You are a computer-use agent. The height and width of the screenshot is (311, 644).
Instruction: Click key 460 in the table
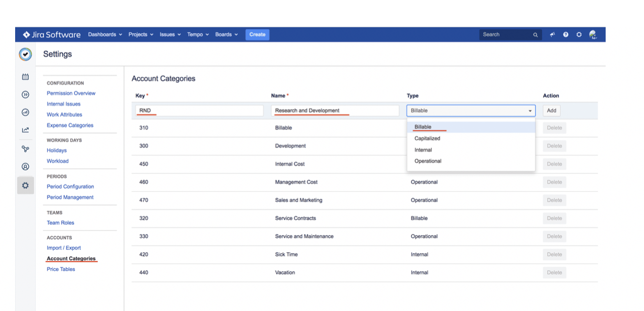[x=144, y=182]
